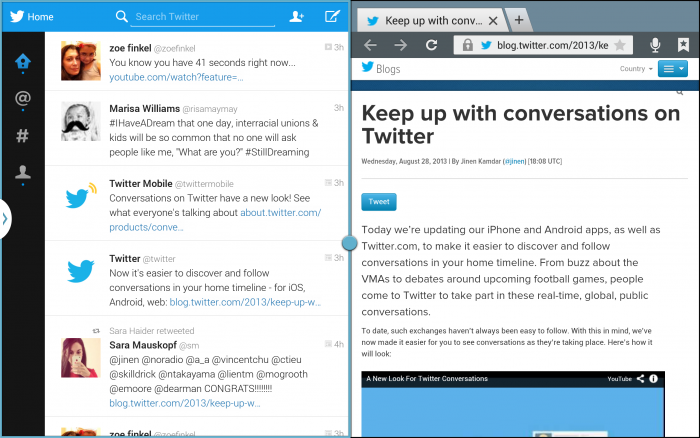Click the blue Tweet button

(379, 201)
